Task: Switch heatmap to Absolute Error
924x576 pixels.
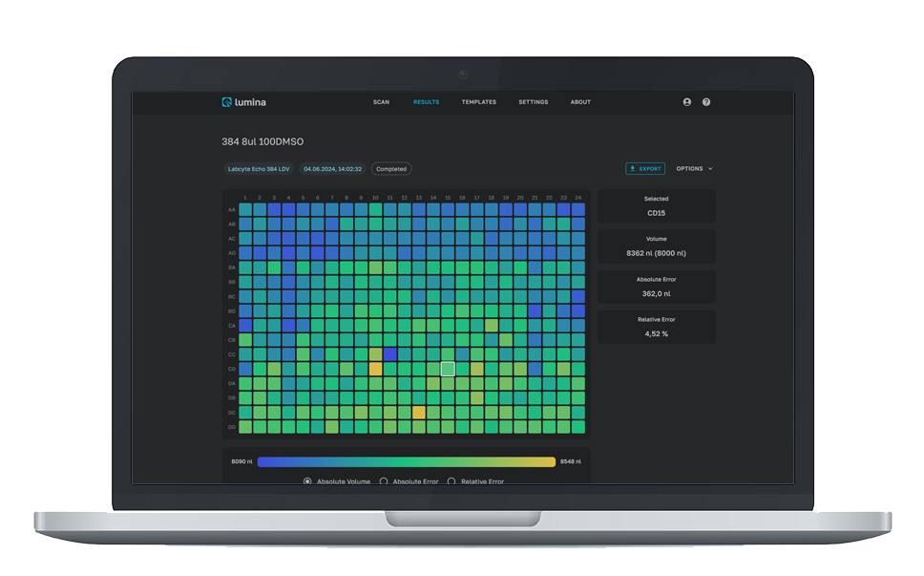Action: pos(384,481)
